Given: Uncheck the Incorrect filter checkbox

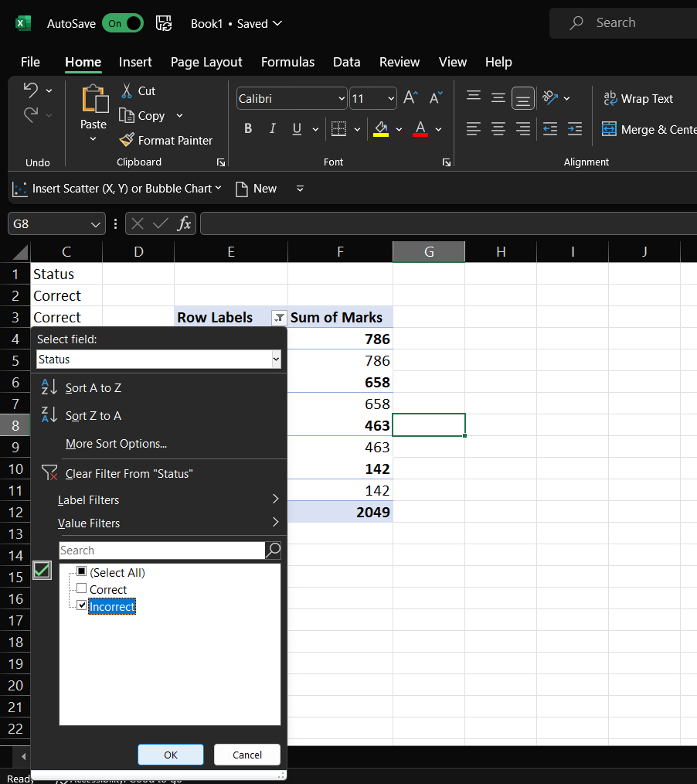Looking at the screenshot, I should pos(82,605).
